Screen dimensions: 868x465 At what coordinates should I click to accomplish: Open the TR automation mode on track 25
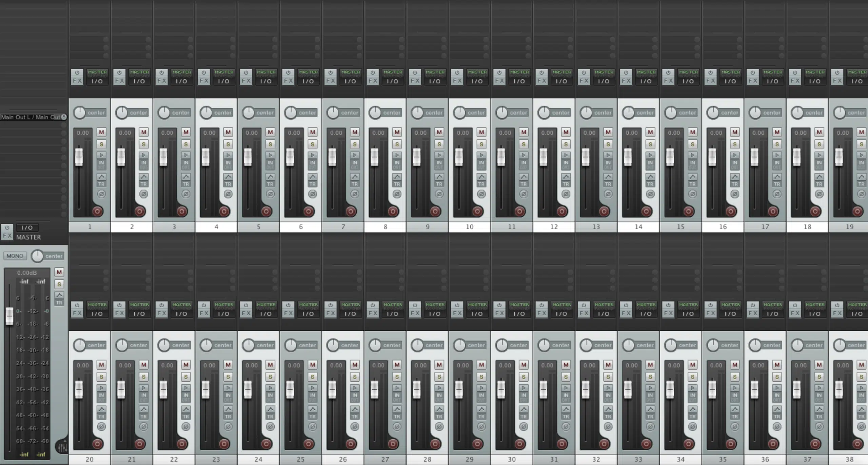313,417
